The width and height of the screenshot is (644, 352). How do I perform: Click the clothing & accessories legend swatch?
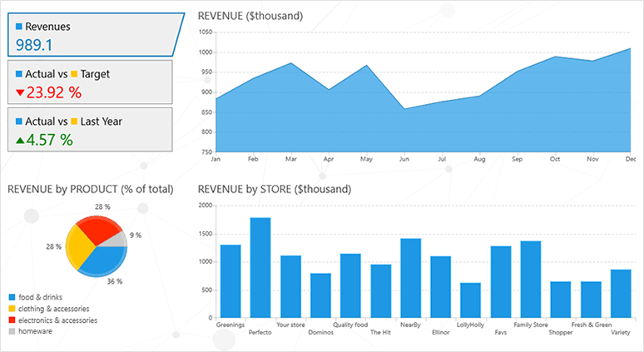click(12, 309)
